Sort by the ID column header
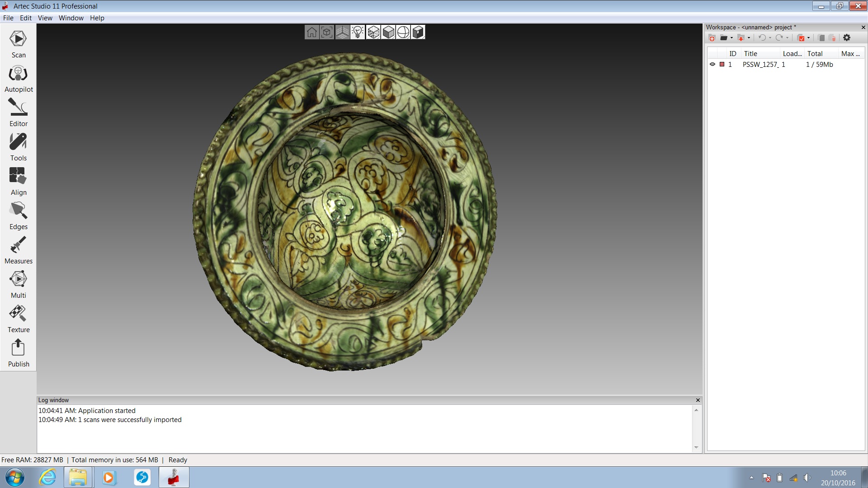The image size is (868, 488). [x=733, y=54]
